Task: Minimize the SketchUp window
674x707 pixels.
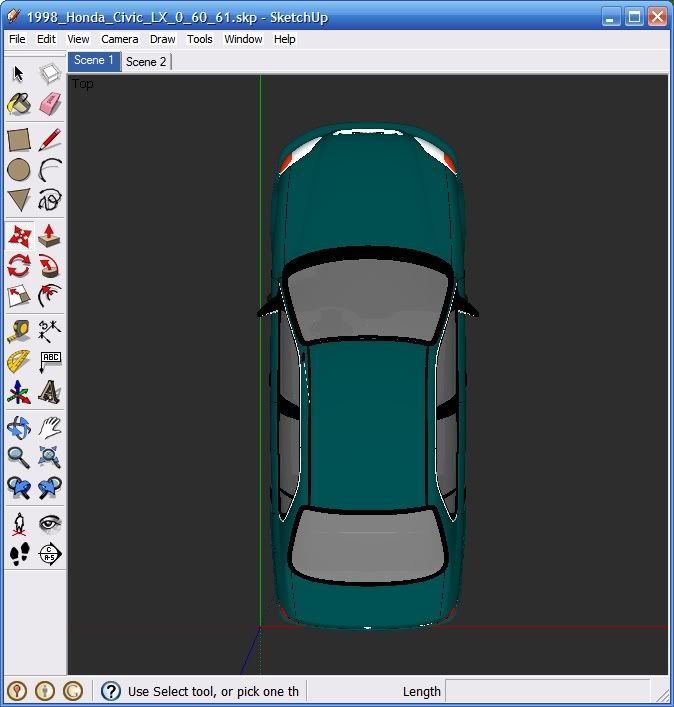Action: 611,18
